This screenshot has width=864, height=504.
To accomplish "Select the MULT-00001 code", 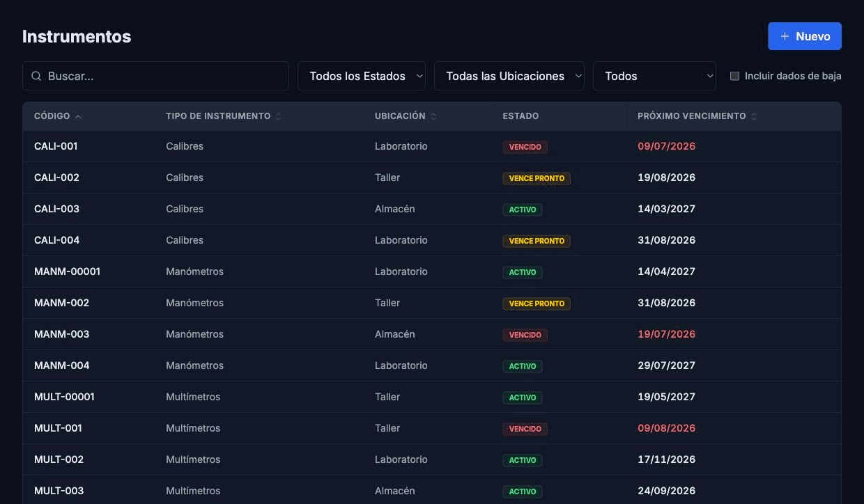I will [x=64, y=397].
